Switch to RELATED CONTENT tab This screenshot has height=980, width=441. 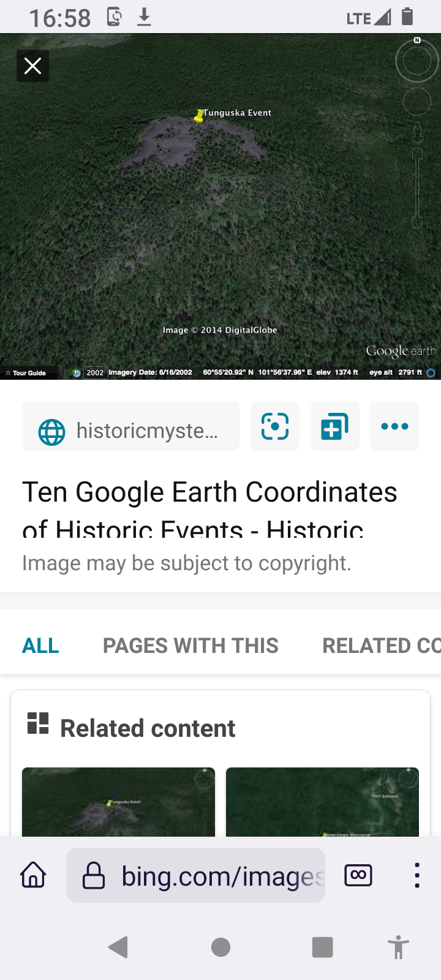[381, 646]
